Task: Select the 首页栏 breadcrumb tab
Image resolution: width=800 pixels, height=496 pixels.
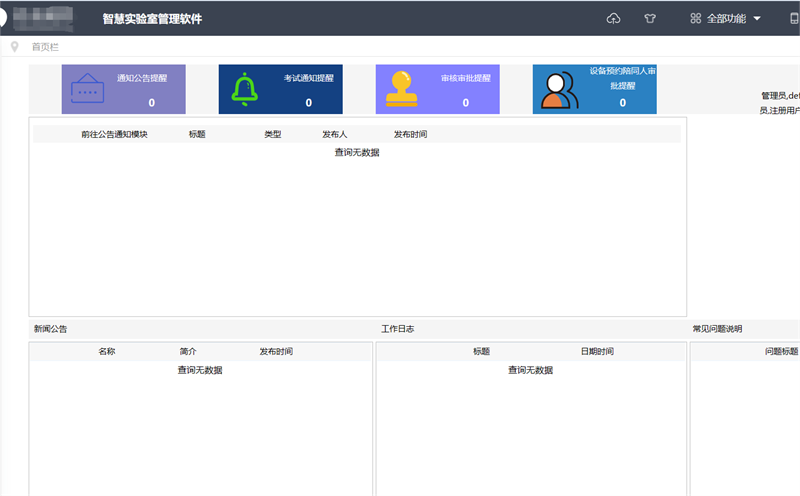Action: click(x=45, y=47)
